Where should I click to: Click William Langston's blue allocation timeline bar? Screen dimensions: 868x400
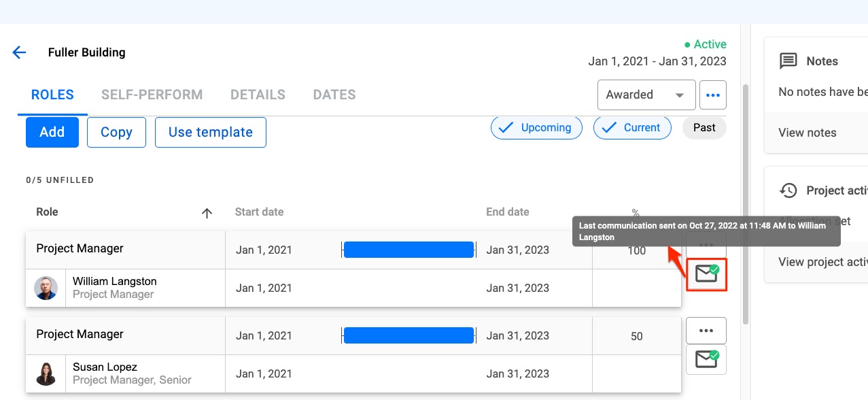click(x=409, y=250)
